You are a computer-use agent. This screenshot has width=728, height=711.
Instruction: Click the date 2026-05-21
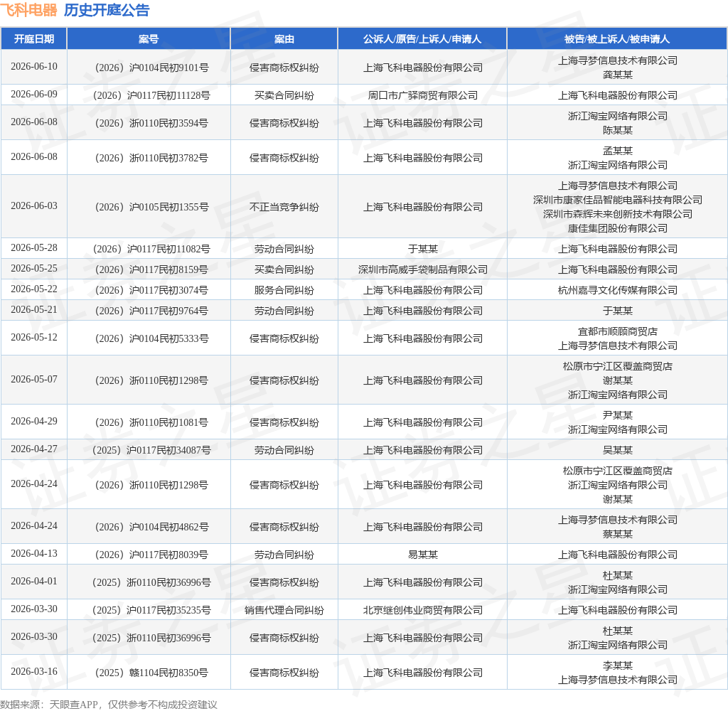34,310
